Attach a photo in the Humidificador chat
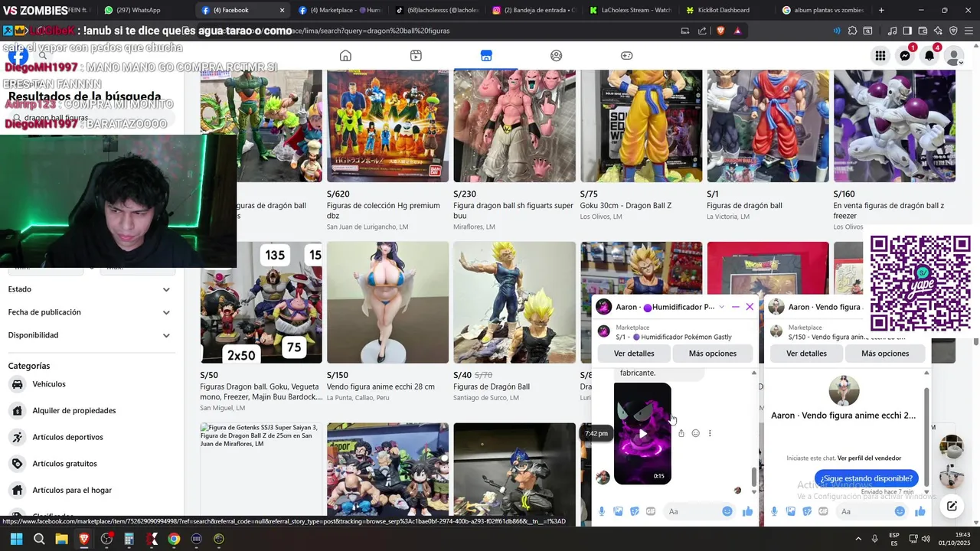The image size is (980, 551). coord(618,511)
